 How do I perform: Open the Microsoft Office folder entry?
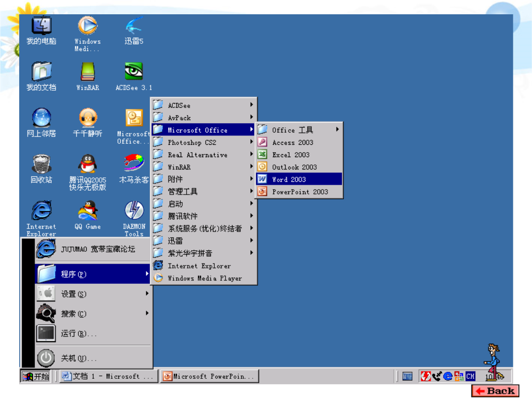click(x=203, y=130)
